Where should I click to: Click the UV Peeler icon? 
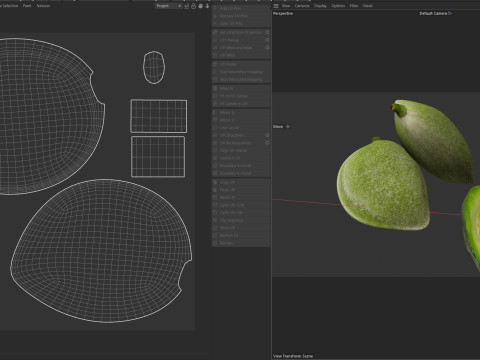click(215, 64)
